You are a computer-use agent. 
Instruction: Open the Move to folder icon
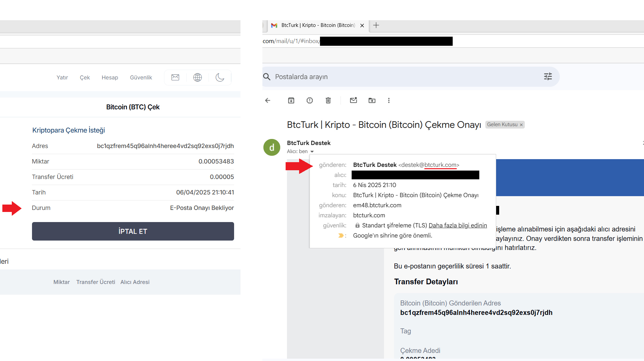pyautogui.click(x=372, y=101)
